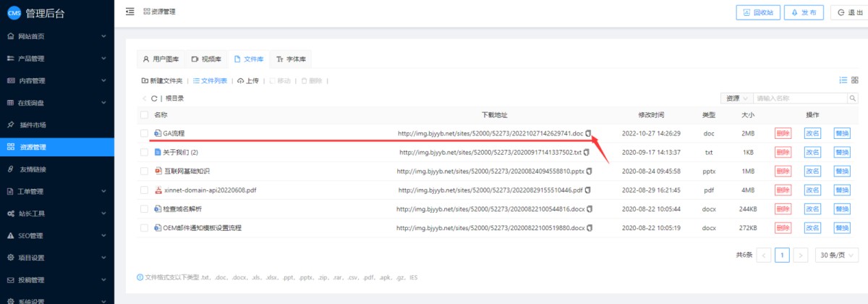
Task: Expand 工单管理 sidebar menu
Action: click(x=57, y=192)
